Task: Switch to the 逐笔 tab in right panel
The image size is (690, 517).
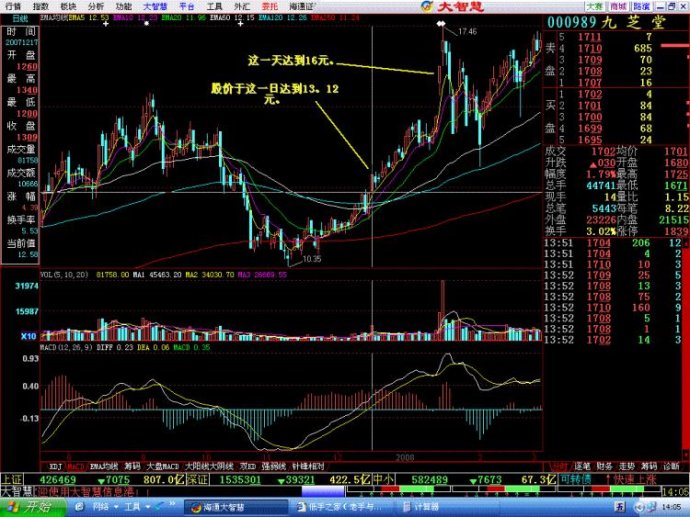Action: click(x=582, y=466)
